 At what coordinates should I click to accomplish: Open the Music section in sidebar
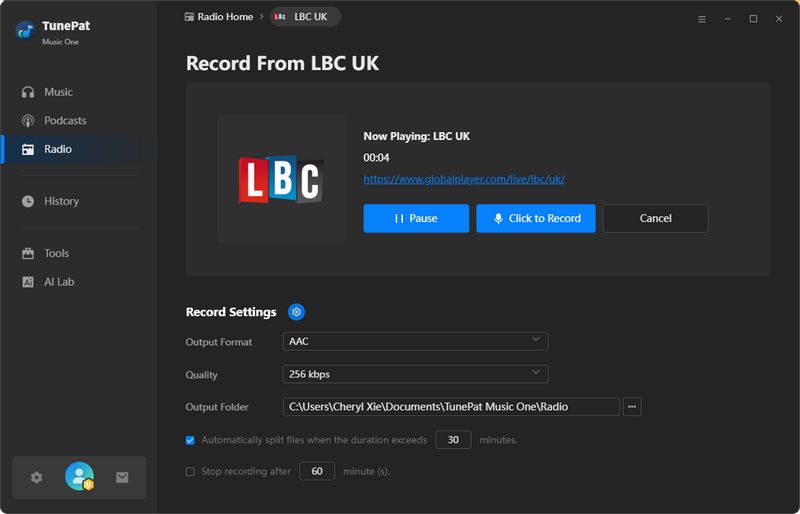(58, 92)
